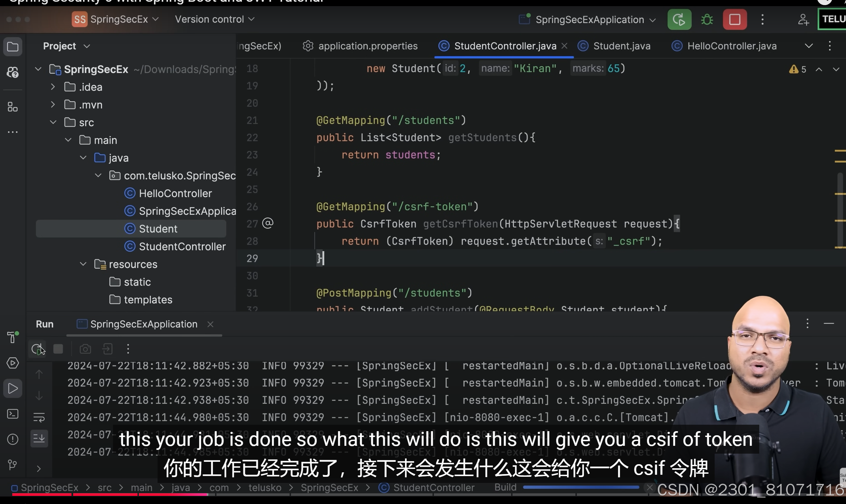
Task: Select the Run tool window icon in sidebar
Action: click(x=13, y=388)
